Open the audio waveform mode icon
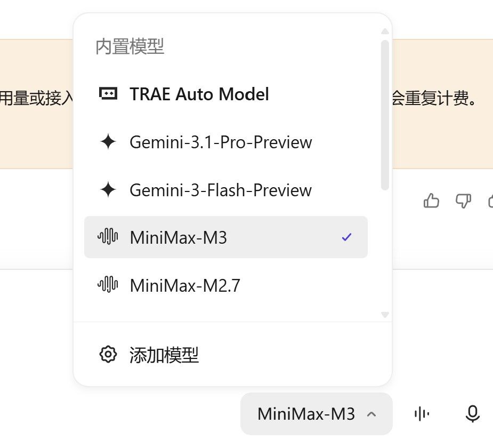Screen dimensions: 493x448 coord(422,414)
